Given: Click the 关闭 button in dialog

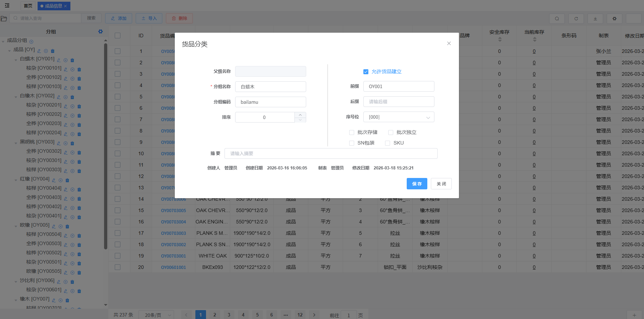Looking at the screenshot, I should [x=441, y=184].
